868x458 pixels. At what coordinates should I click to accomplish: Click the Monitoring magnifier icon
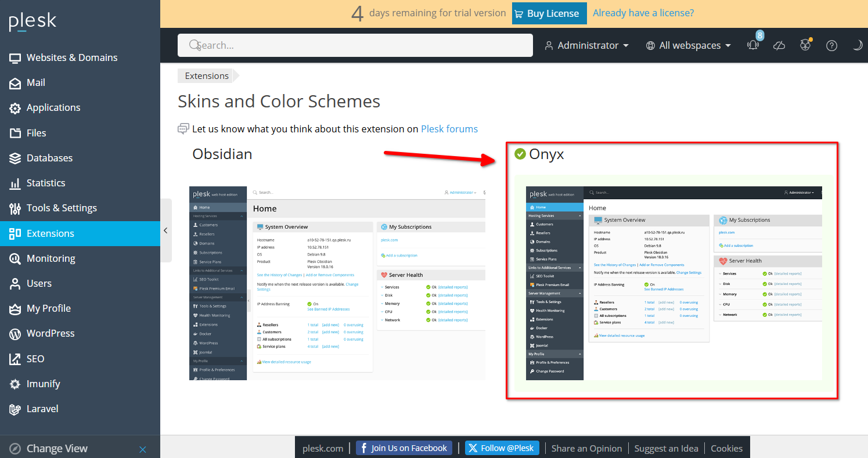[x=15, y=258]
